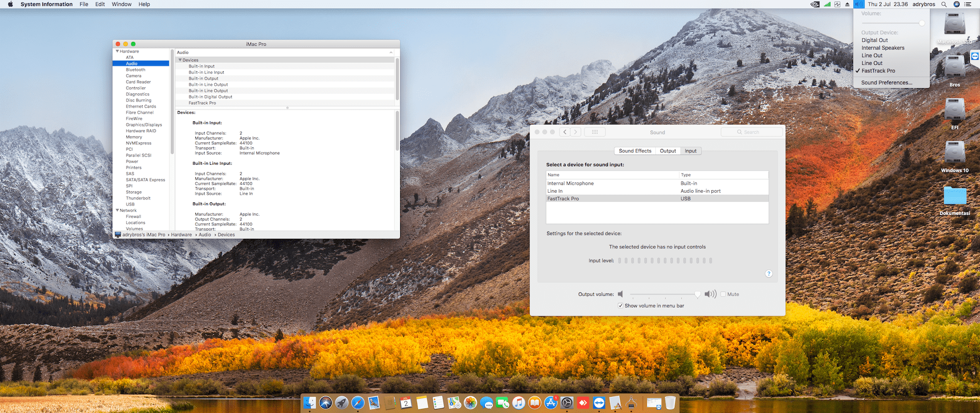Collapse the Hardware section in sidebar
Screen dimensions: 980x413
tap(117, 51)
